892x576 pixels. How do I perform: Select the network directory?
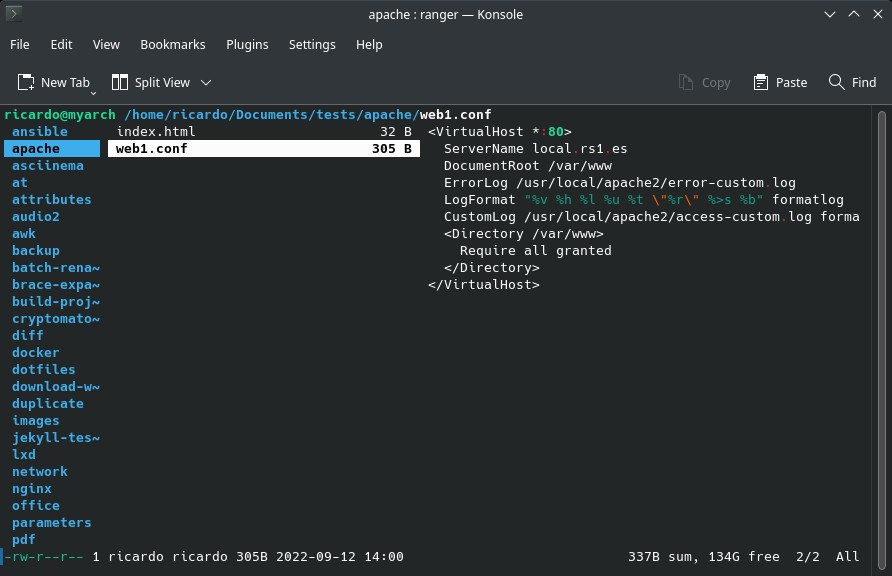coord(40,472)
